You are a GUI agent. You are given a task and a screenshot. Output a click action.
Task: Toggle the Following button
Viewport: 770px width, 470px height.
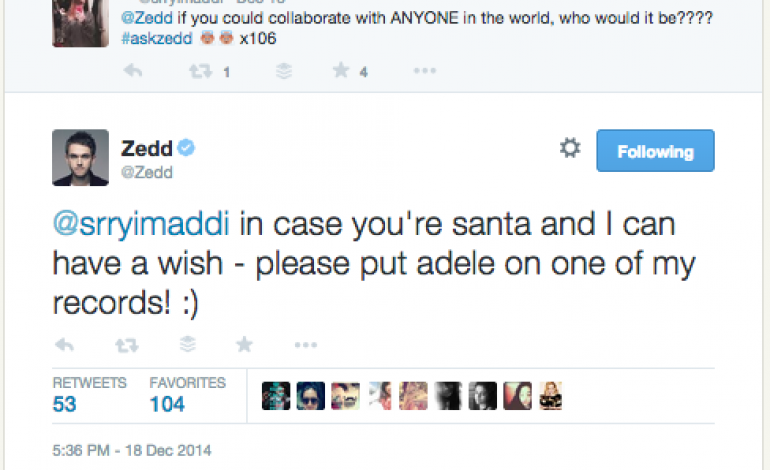[x=655, y=151]
